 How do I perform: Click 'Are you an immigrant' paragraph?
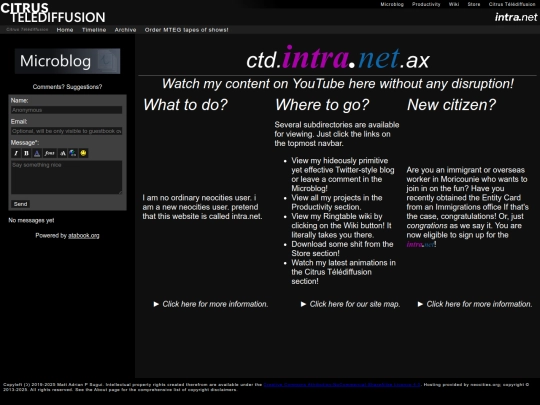point(467,207)
